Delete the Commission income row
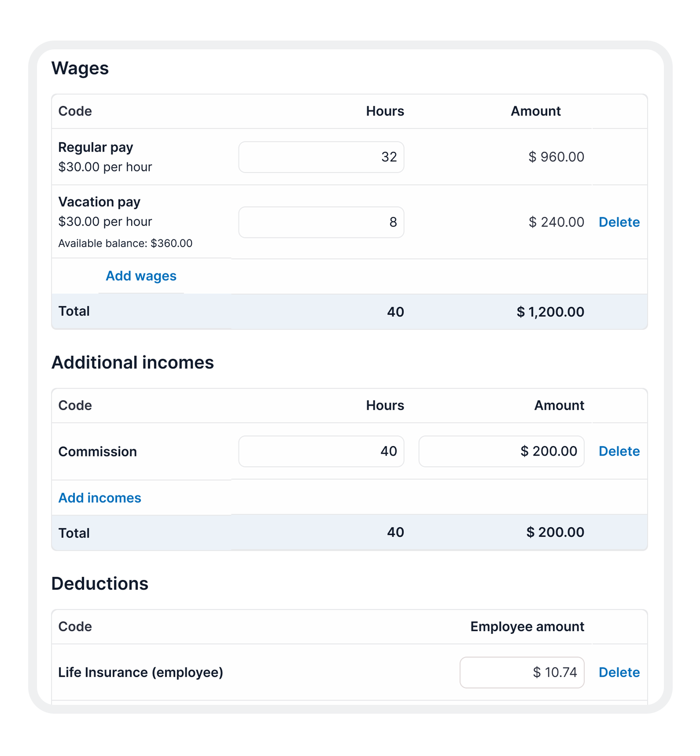Viewport: 700px width, 756px height. click(619, 451)
